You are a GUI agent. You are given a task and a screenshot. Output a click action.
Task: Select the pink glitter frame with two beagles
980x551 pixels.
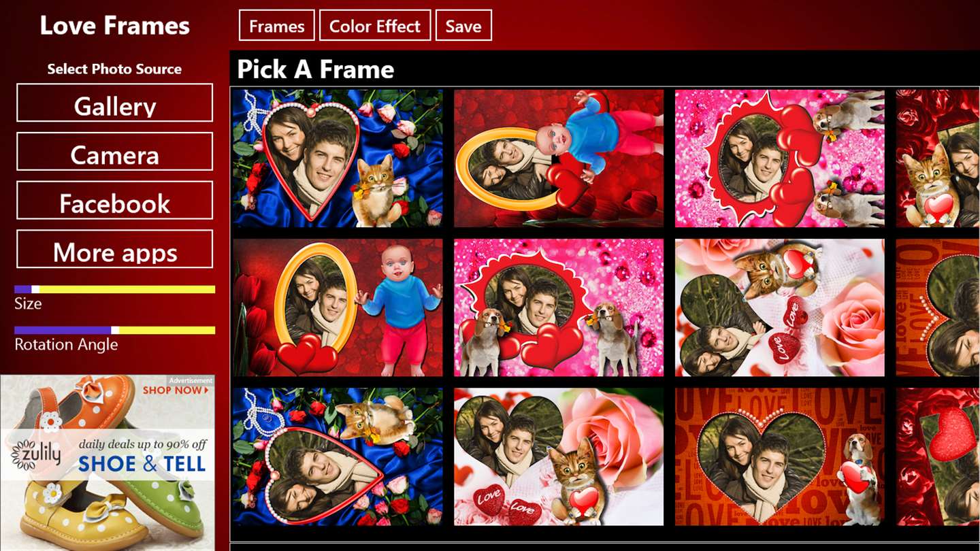[x=559, y=307]
